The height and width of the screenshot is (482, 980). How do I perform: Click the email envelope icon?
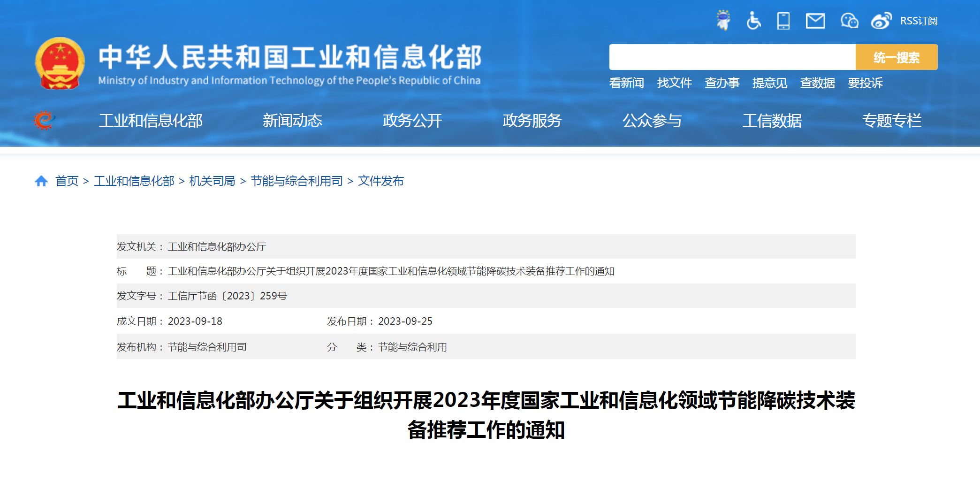pos(815,21)
